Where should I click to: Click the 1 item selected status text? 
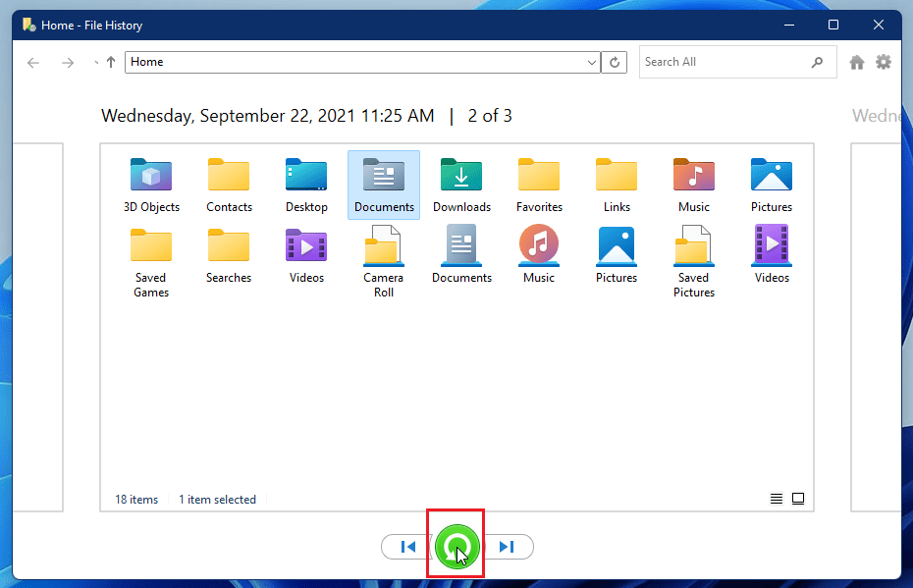point(217,500)
